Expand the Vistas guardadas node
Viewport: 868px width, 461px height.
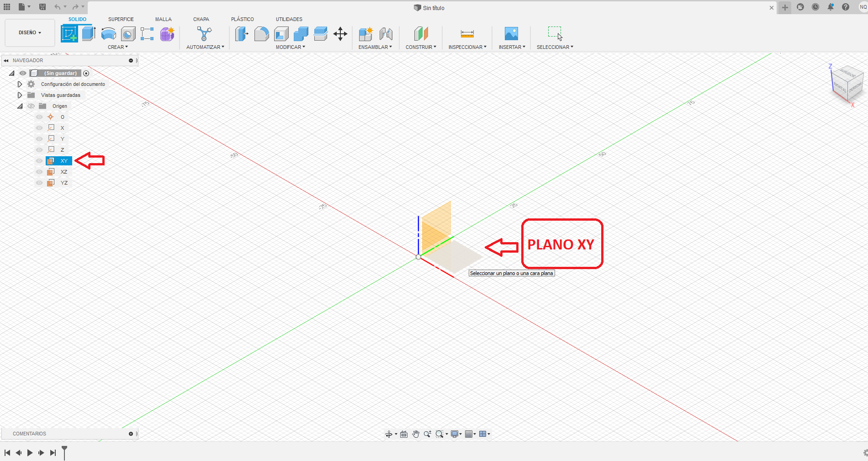(x=20, y=95)
